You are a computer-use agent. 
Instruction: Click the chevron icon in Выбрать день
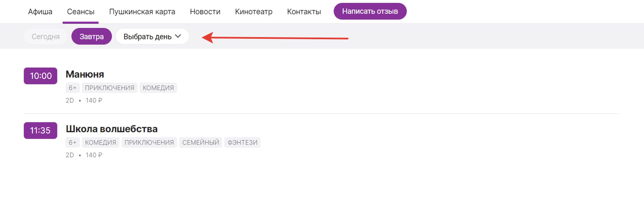(x=178, y=36)
